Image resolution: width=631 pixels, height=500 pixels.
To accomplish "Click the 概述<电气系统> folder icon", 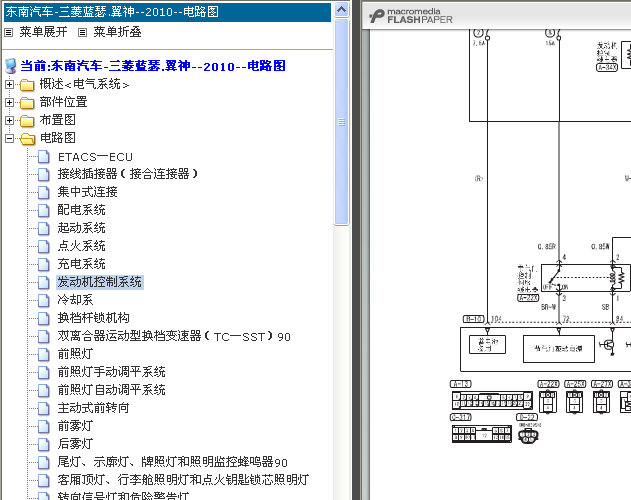I will 27,85.
